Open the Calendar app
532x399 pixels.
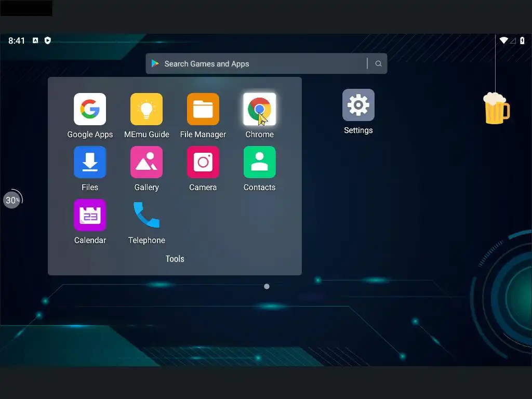tap(90, 215)
